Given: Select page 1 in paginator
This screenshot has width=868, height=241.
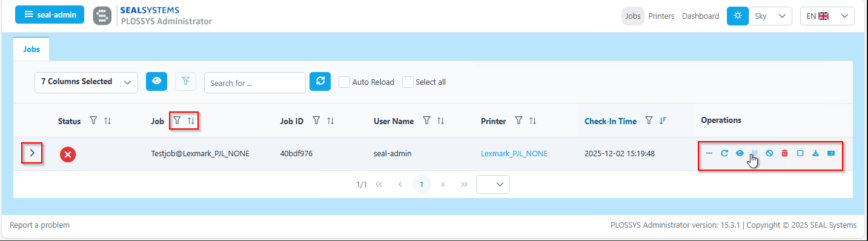Looking at the screenshot, I should (422, 184).
